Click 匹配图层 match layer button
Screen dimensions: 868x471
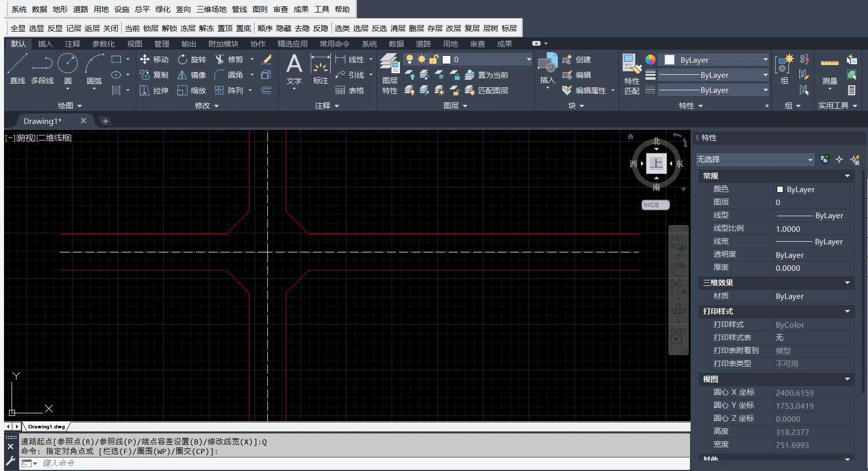[x=487, y=90]
